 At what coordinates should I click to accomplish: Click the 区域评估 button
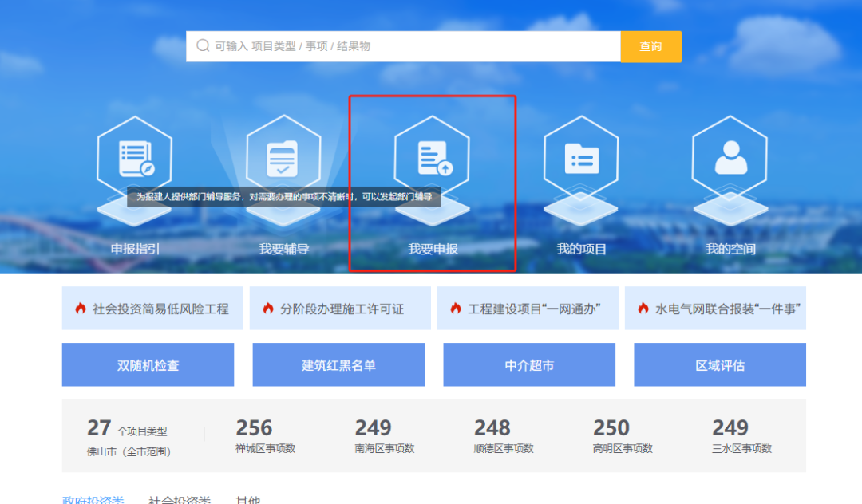719,365
